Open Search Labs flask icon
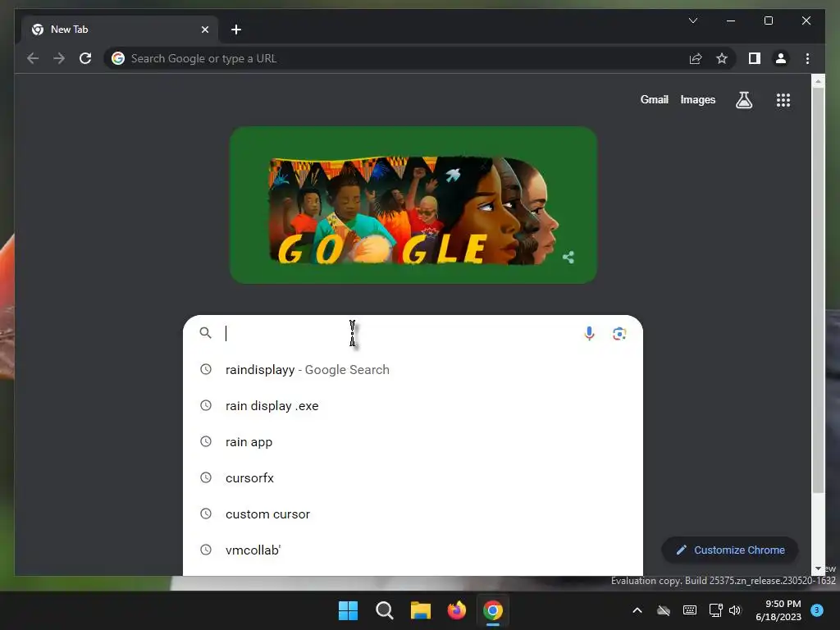 743,99
